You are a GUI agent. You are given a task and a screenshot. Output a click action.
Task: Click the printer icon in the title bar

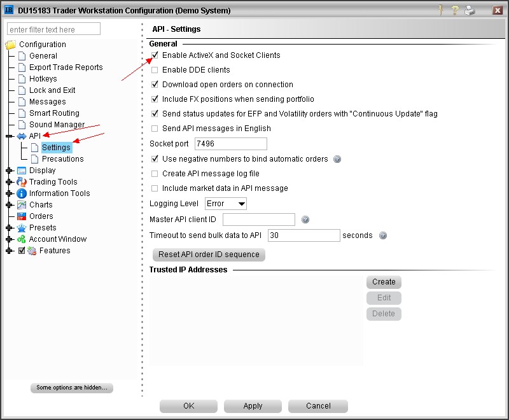[470, 10]
